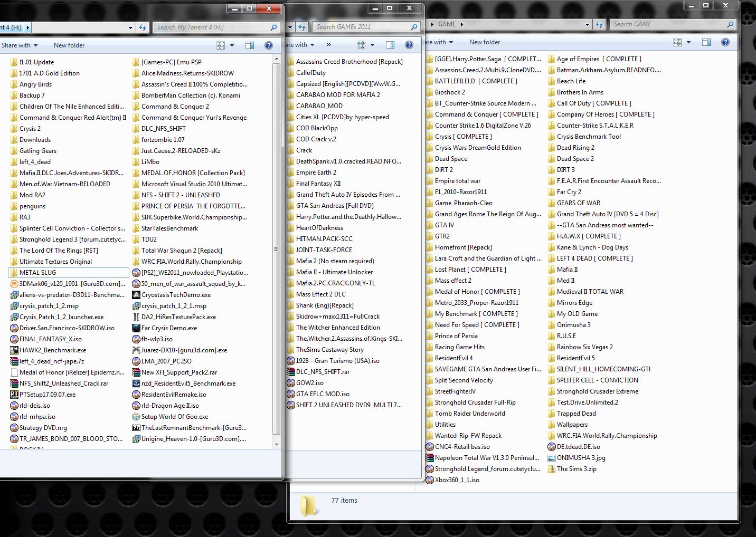Select the Strategy DVD.nrg image file
Viewport: 756px width, 537px height.
pyautogui.click(x=39, y=428)
